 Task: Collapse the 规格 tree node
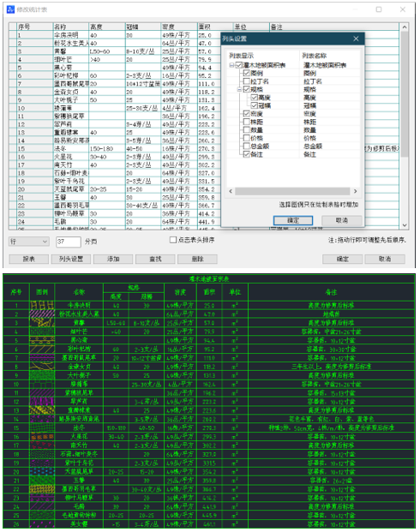pos(239,90)
